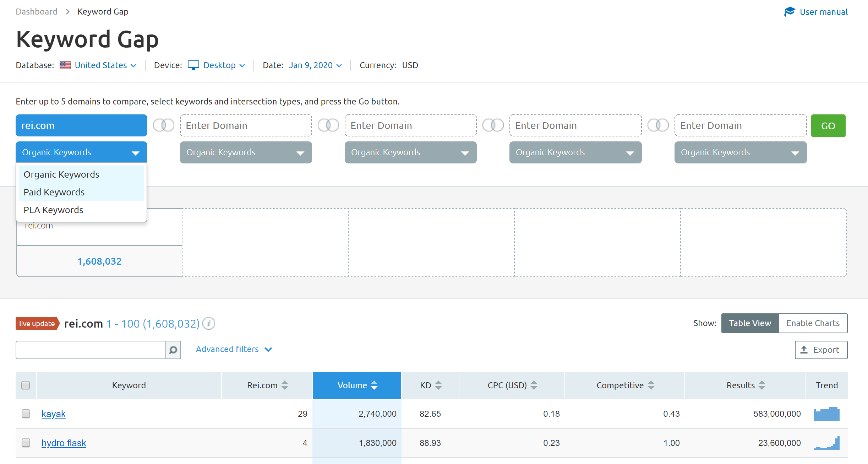Select Paid Keywords from dropdown list
The height and width of the screenshot is (464, 868).
point(81,192)
